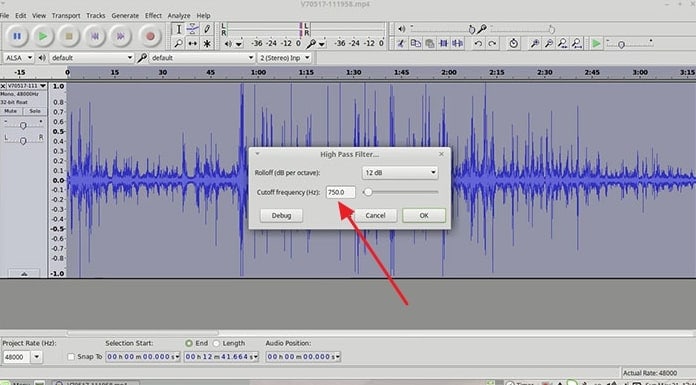Image resolution: width=696 pixels, height=385 pixels.
Task: Open the Analyze menu
Action: [179, 16]
